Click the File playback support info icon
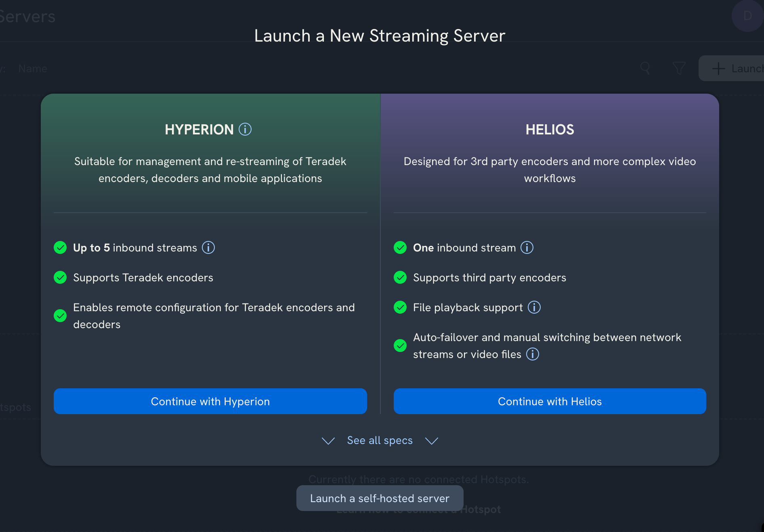The height and width of the screenshot is (532, 764). point(534,307)
